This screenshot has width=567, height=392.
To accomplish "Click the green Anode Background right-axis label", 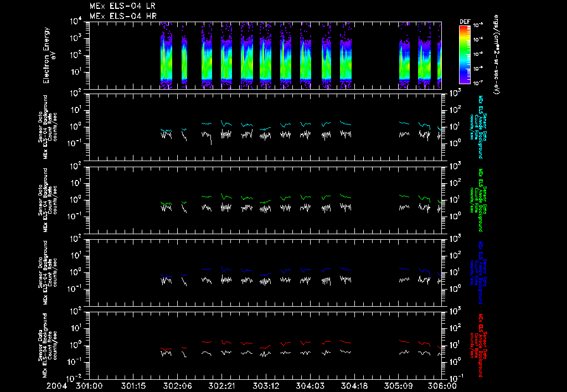I will pos(480,200).
